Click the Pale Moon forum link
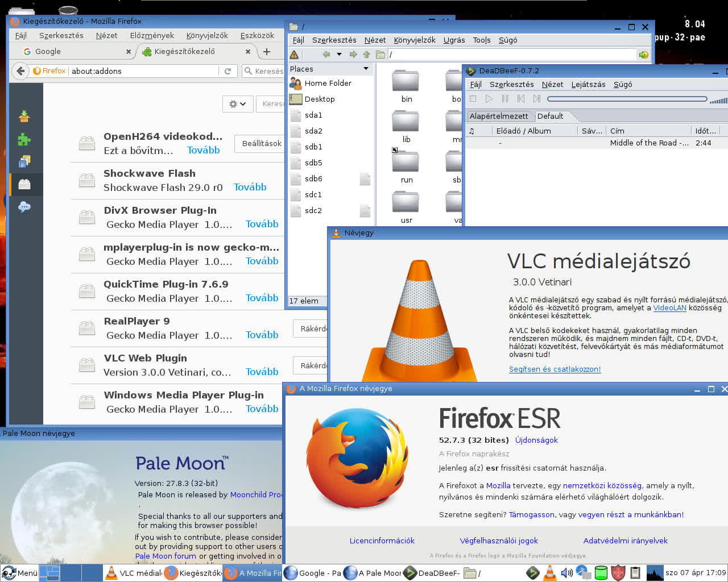 click(166, 556)
